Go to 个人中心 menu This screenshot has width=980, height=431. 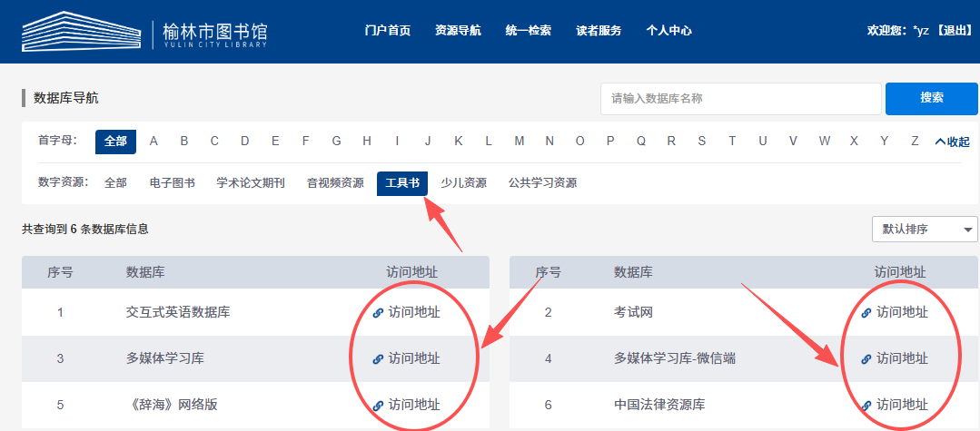668,31
